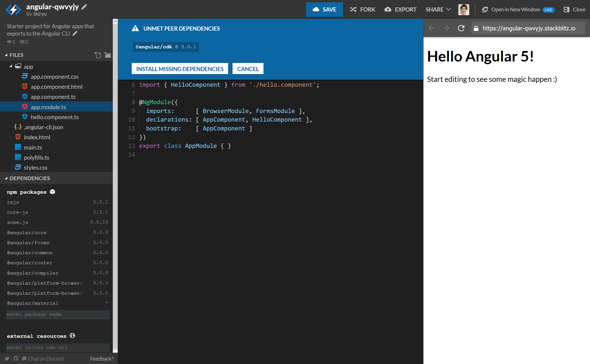The width and height of the screenshot is (590, 364).
Task: Click the Export project icon
Action: pyautogui.click(x=400, y=10)
